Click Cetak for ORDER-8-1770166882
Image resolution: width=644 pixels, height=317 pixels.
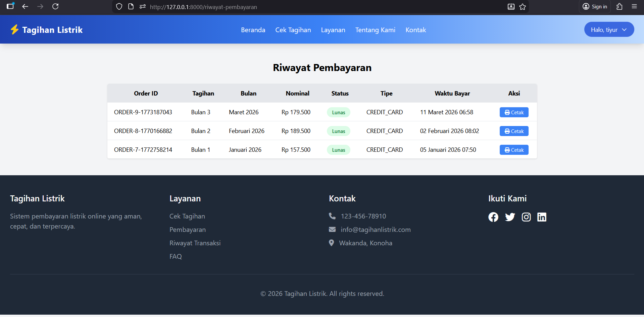[514, 131]
